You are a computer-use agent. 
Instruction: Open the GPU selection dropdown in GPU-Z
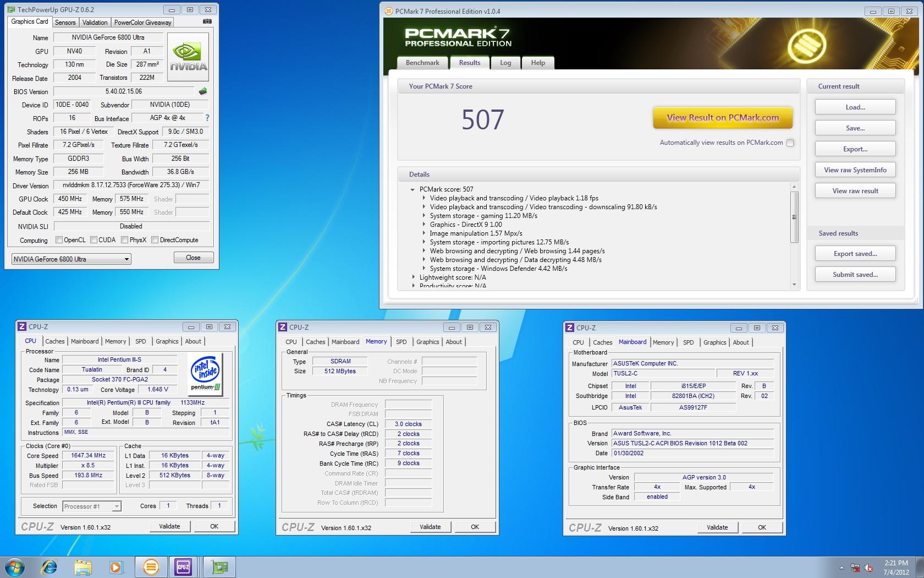click(x=71, y=259)
